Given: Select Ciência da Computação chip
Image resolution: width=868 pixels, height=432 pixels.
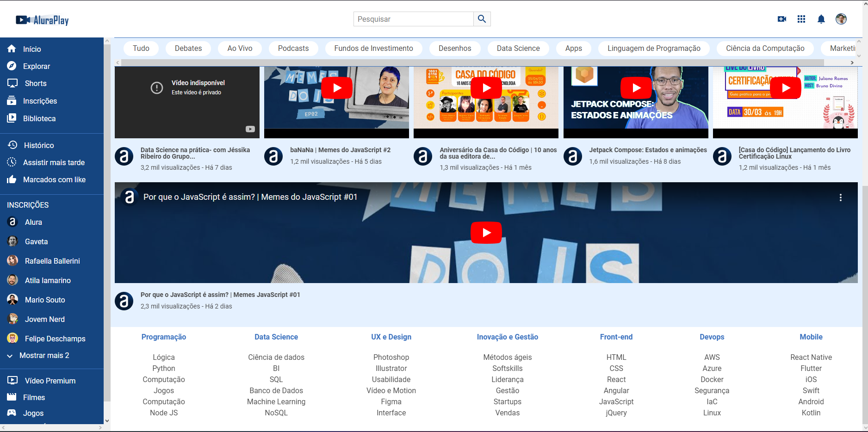Looking at the screenshot, I should pyautogui.click(x=765, y=48).
